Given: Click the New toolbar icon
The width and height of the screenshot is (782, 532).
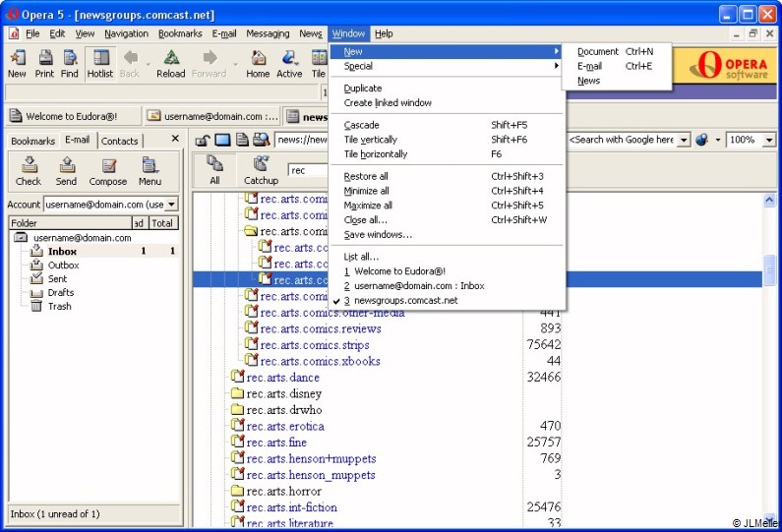Looking at the screenshot, I should click(17, 64).
